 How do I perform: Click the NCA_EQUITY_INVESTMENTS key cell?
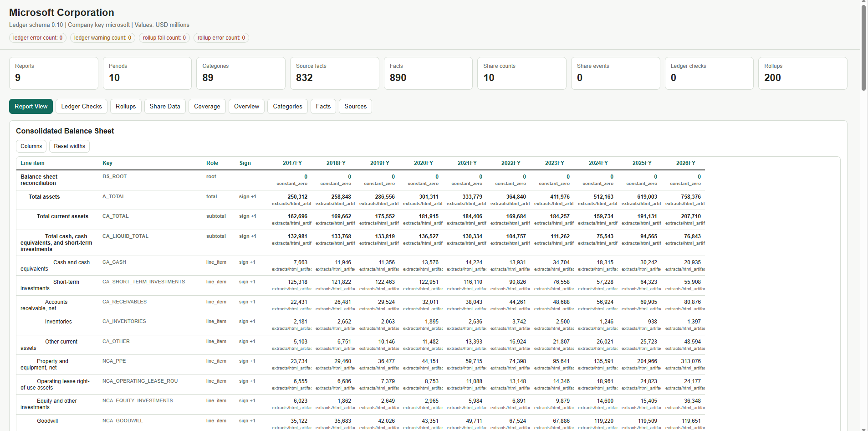(138, 400)
